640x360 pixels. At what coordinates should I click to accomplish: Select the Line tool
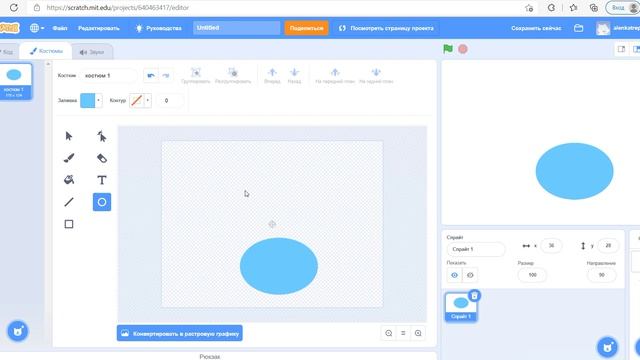click(69, 202)
